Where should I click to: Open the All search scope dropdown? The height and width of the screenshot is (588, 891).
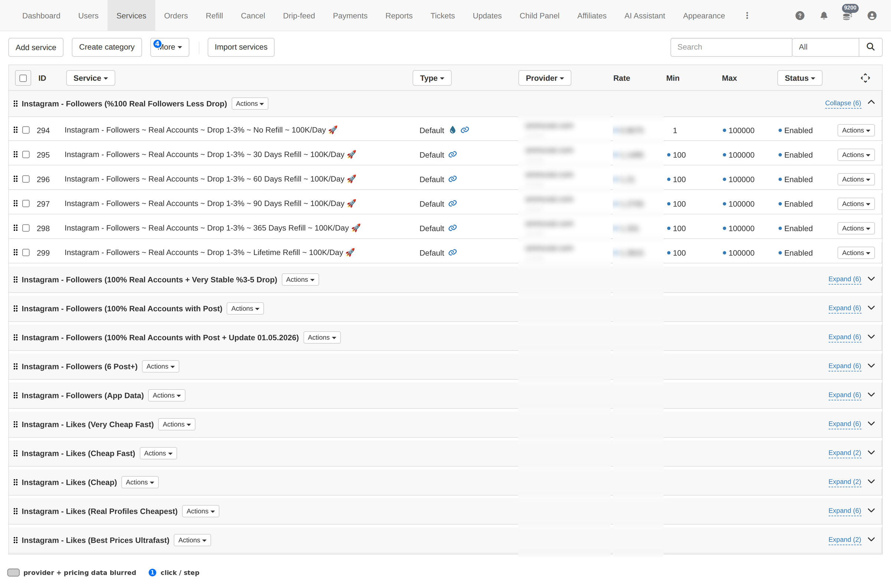pyautogui.click(x=825, y=47)
